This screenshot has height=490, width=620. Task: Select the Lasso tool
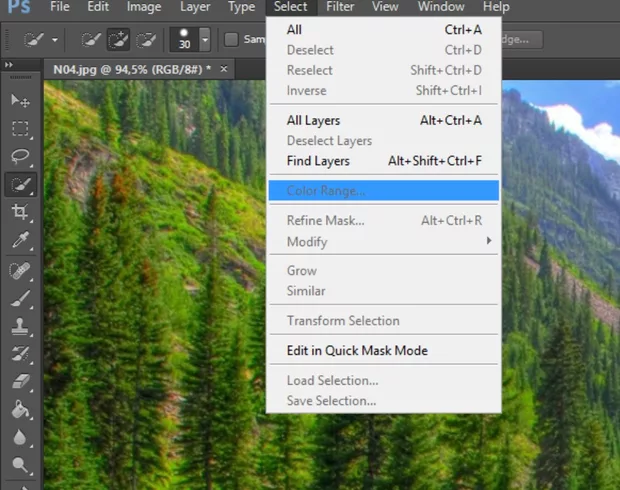tap(20, 157)
